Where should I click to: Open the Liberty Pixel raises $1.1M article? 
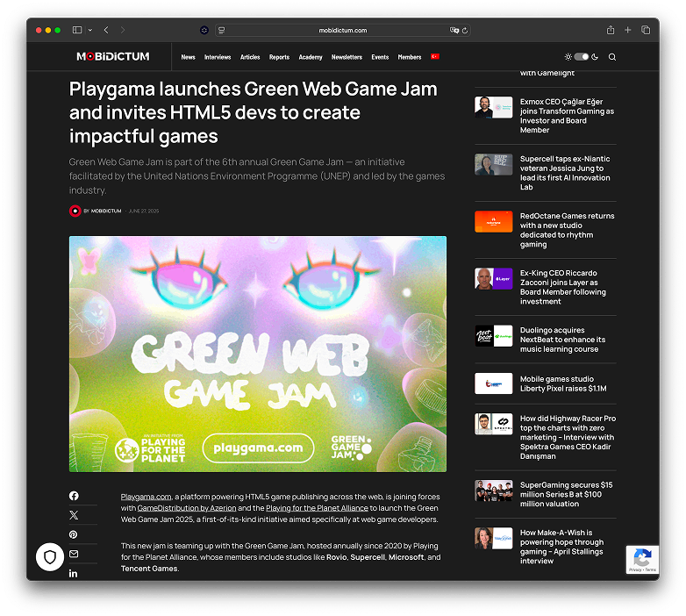pyautogui.click(x=563, y=383)
